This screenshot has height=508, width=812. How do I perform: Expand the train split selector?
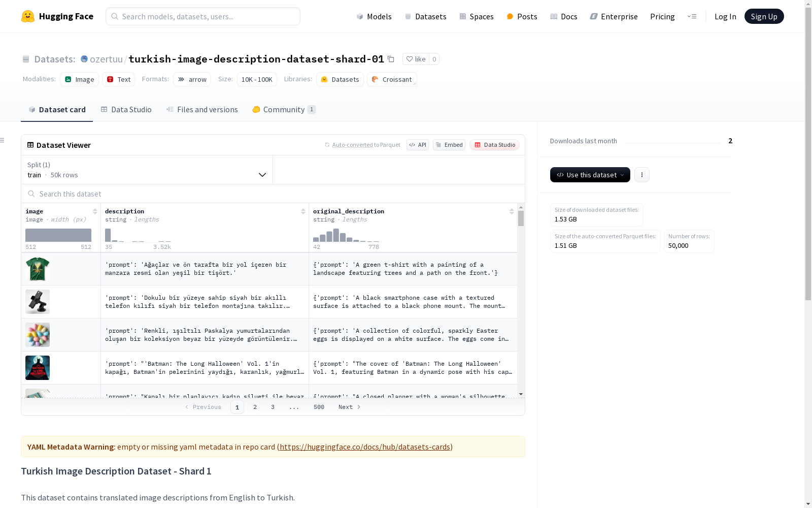(x=147, y=170)
